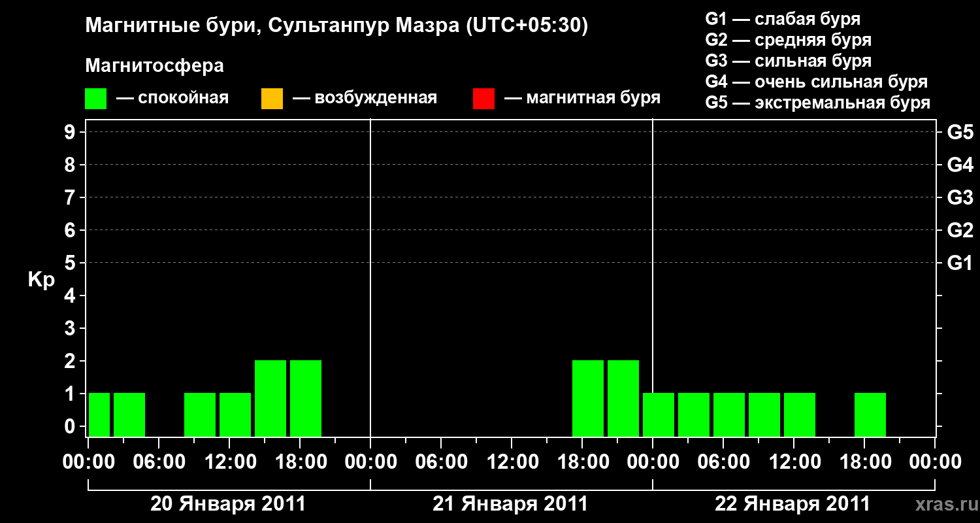Pick the red 'магнитная буря' legend swatch
Screen dimensions: 980x523
(483, 99)
